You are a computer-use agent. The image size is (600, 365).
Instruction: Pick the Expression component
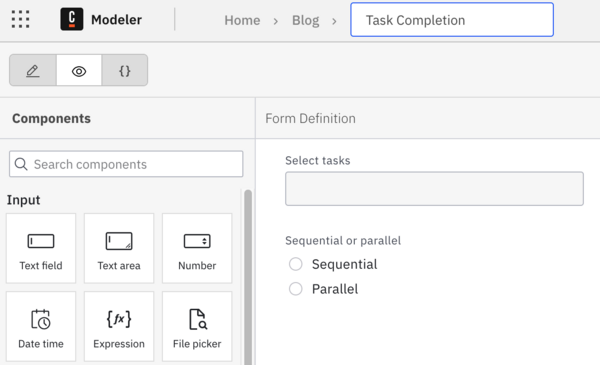pyautogui.click(x=119, y=326)
